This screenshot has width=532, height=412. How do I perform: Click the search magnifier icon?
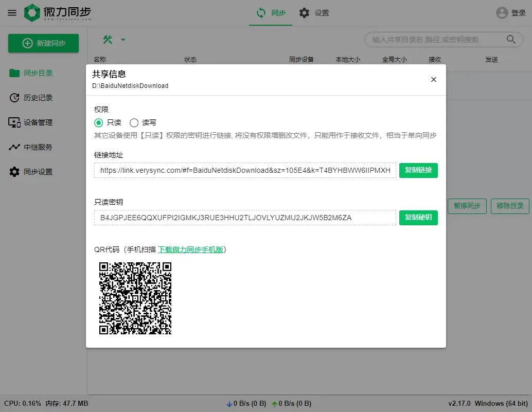click(511, 40)
